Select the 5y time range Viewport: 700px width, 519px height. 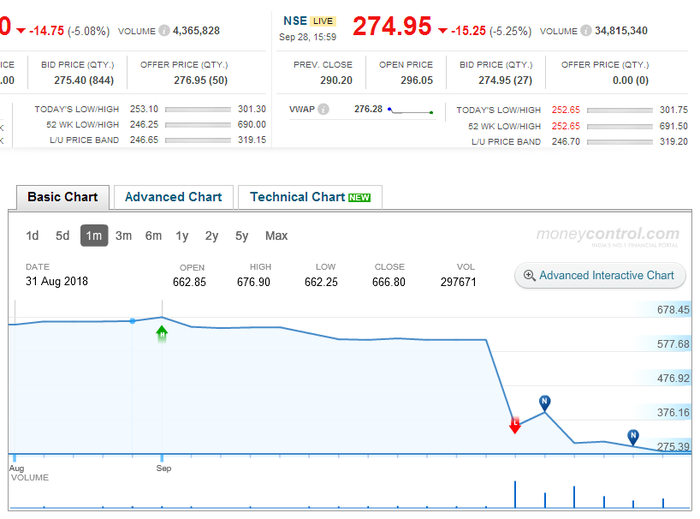(242, 236)
